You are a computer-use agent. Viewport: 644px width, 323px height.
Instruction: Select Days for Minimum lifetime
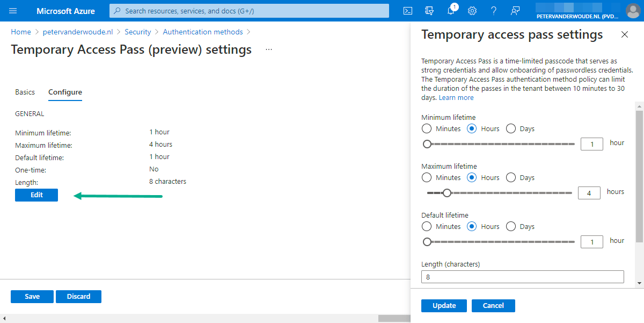coord(510,128)
